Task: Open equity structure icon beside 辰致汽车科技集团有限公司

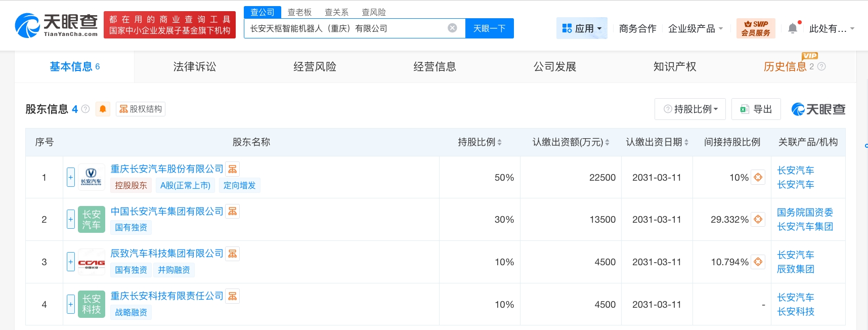Action: click(233, 254)
